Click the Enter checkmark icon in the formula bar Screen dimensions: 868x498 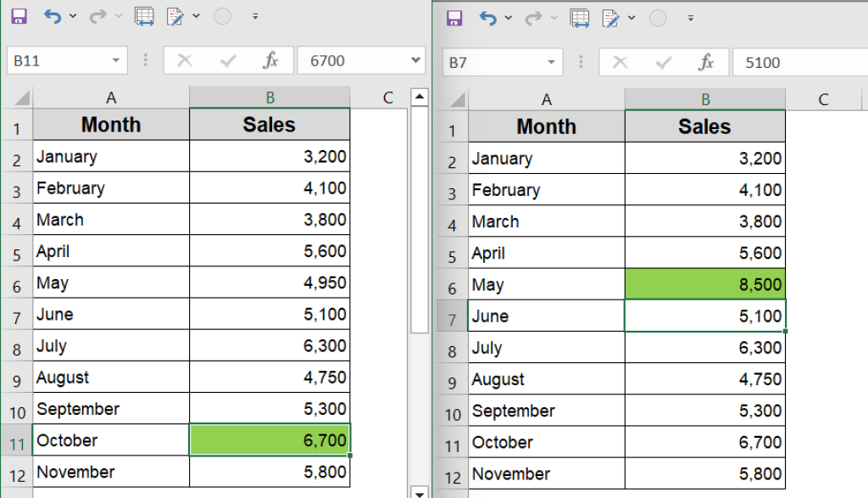click(229, 60)
